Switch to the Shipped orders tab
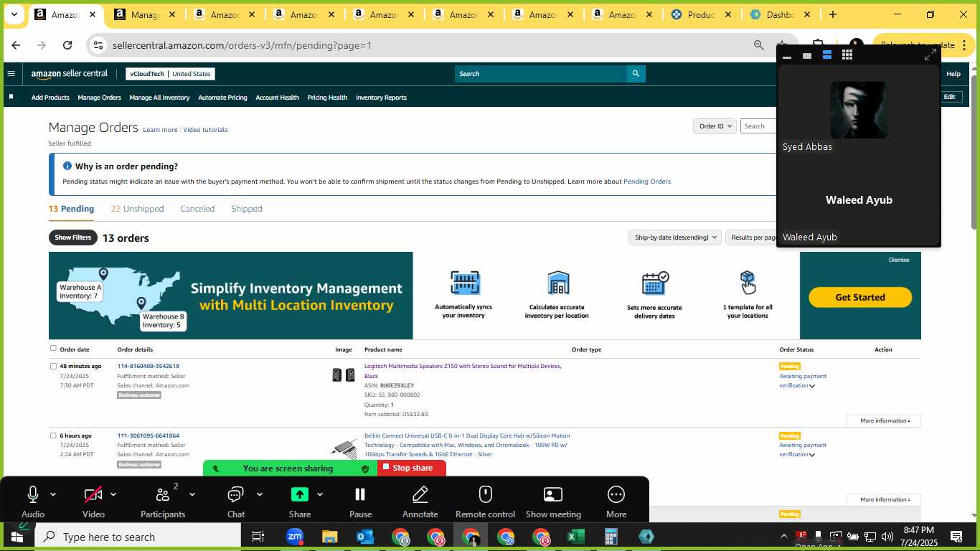The image size is (980, 551). (246, 209)
